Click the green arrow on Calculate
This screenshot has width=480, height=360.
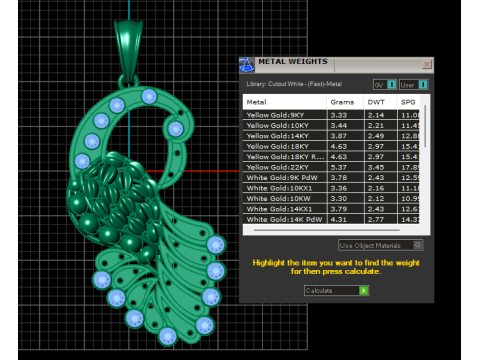tap(363, 291)
